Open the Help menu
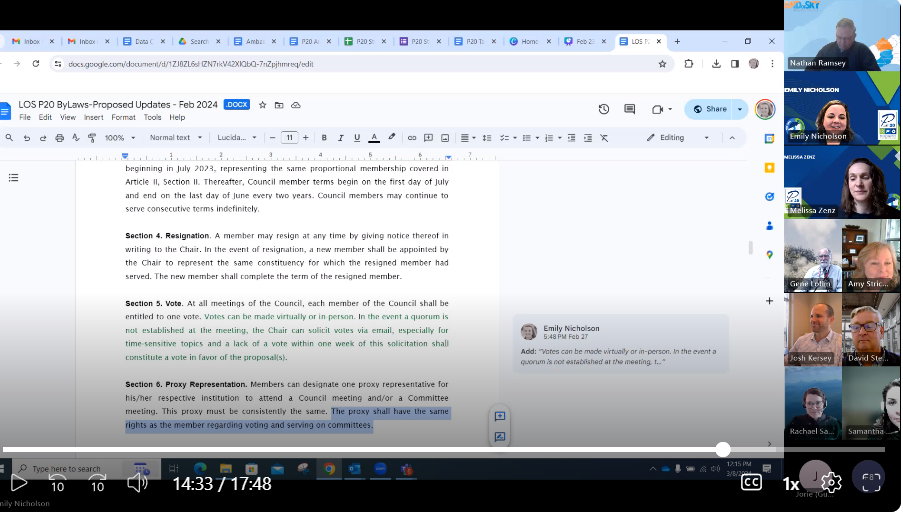The image size is (903, 512). pyautogui.click(x=177, y=117)
